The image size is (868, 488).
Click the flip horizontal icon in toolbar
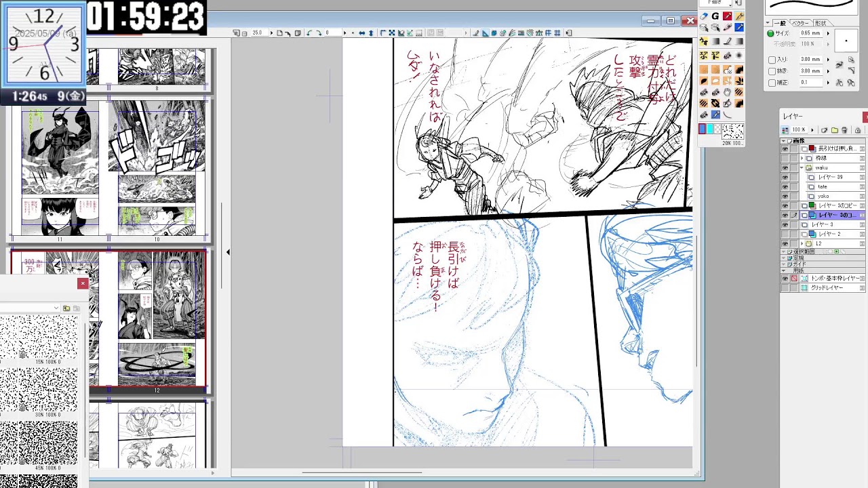pyautogui.click(x=362, y=33)
